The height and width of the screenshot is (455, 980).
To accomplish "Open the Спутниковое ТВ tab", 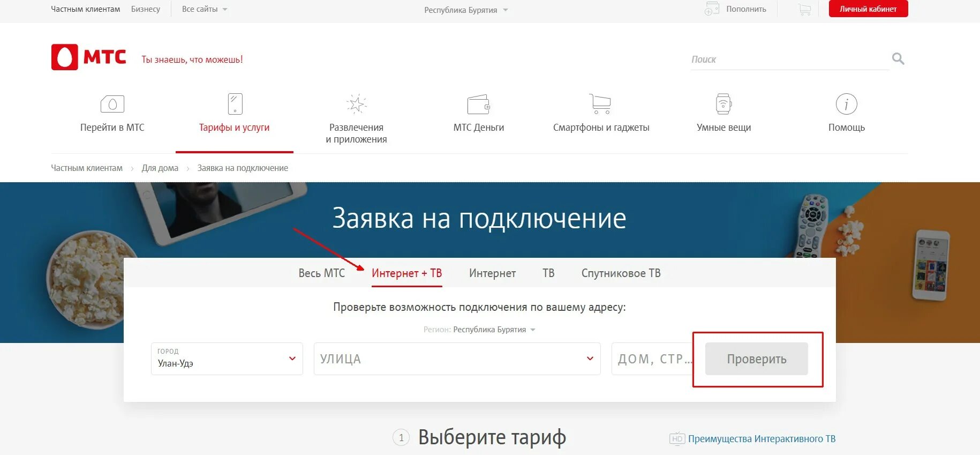I will [x=621, y=273].
